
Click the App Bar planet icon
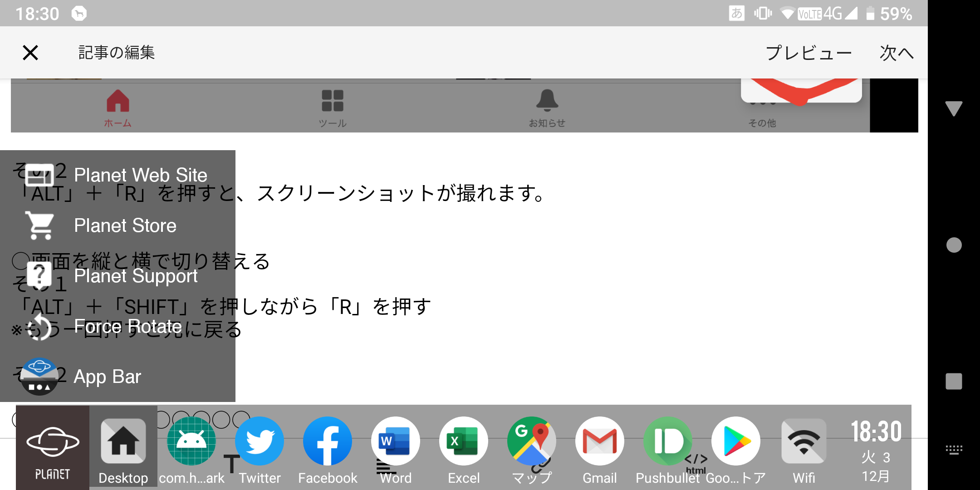click(x=39, y=377)
